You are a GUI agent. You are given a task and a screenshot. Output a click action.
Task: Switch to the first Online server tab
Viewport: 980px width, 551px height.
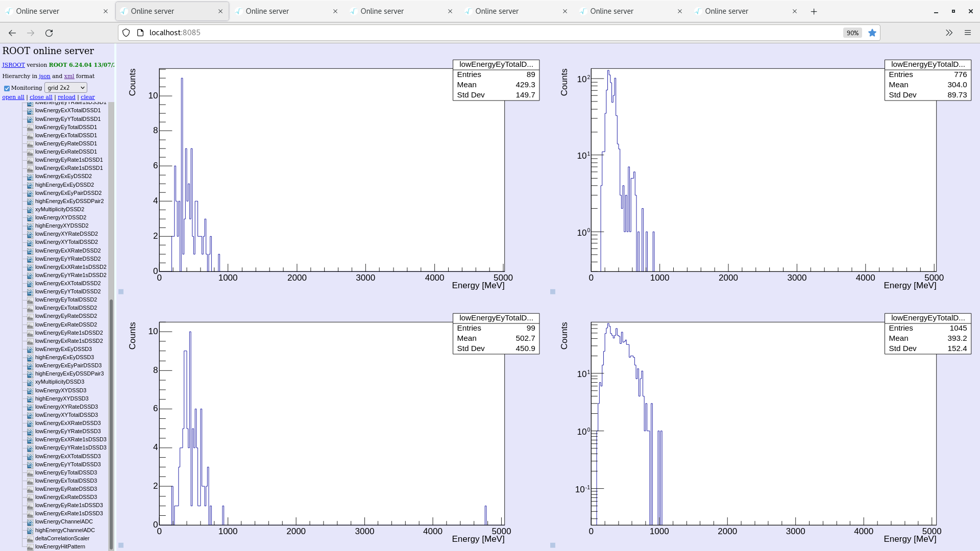click(51, 11)
